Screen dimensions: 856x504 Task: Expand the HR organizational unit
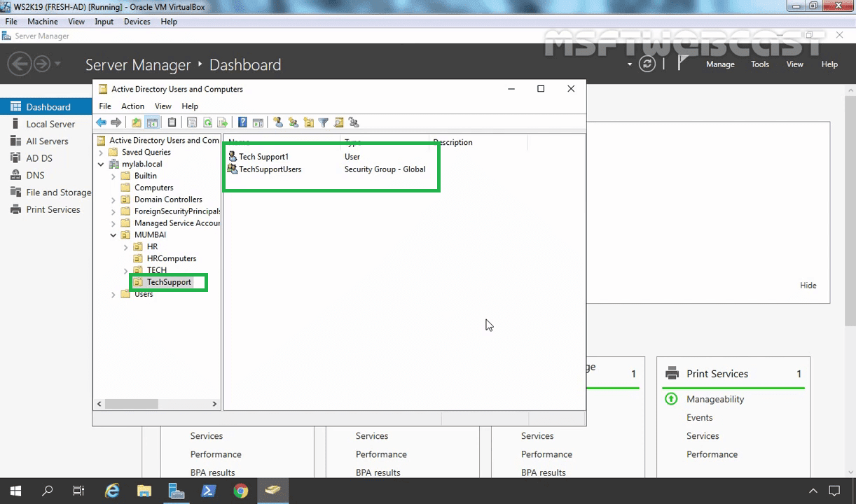(x=125, y=246)
